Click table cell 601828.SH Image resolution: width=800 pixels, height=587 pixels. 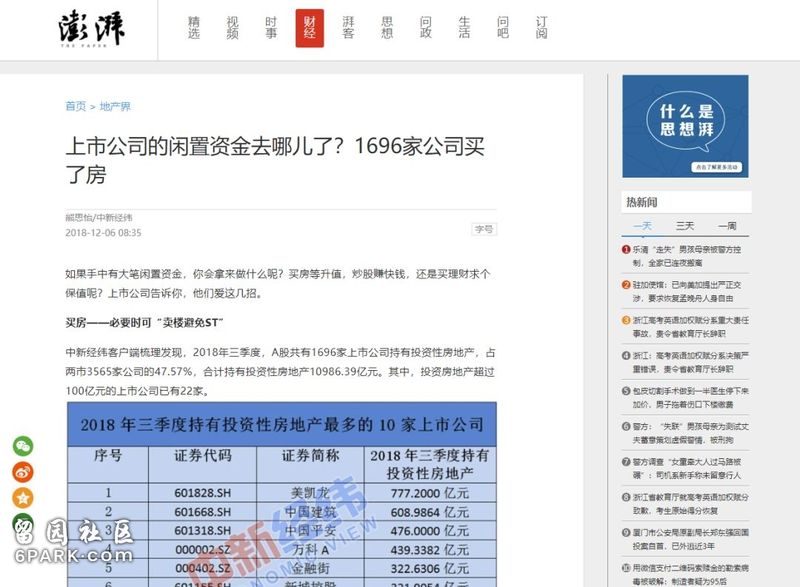(x=203, y=493)
